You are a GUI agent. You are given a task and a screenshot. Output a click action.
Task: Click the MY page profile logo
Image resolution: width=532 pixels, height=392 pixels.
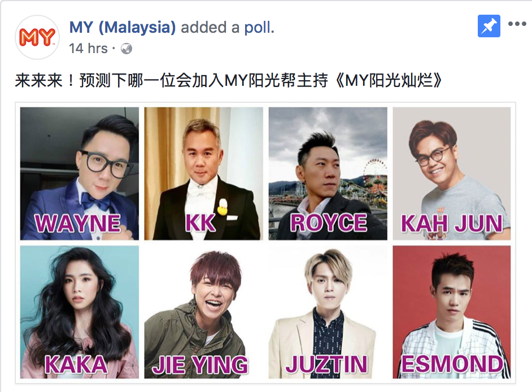tap(37, 37)
